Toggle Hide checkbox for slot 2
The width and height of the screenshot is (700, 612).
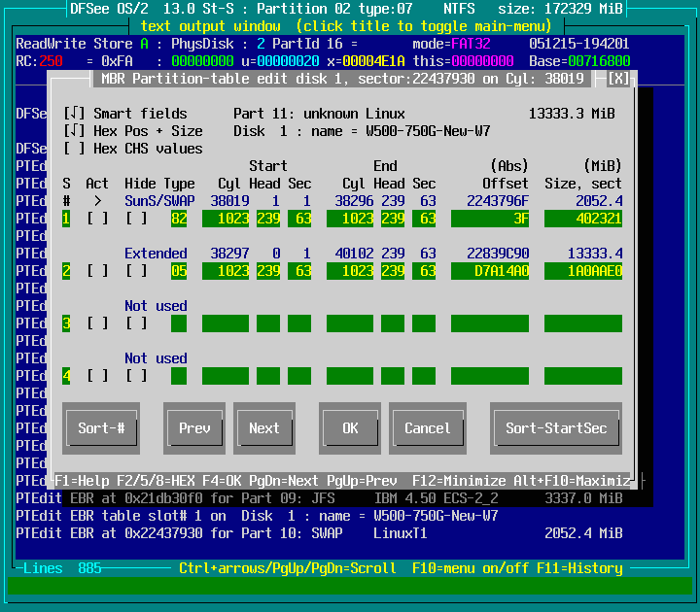[136, 271]
